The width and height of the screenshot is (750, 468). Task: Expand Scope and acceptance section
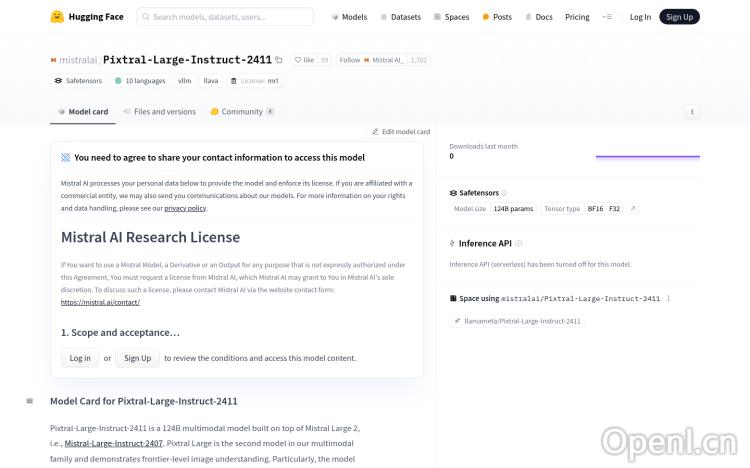pos(120,332)
